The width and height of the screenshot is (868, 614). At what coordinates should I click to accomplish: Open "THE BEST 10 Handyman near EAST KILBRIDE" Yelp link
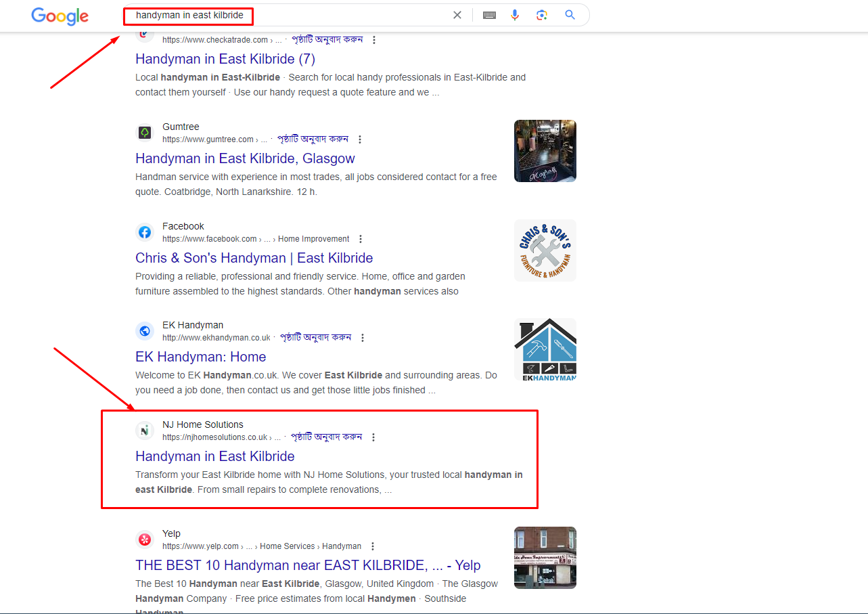308,565
